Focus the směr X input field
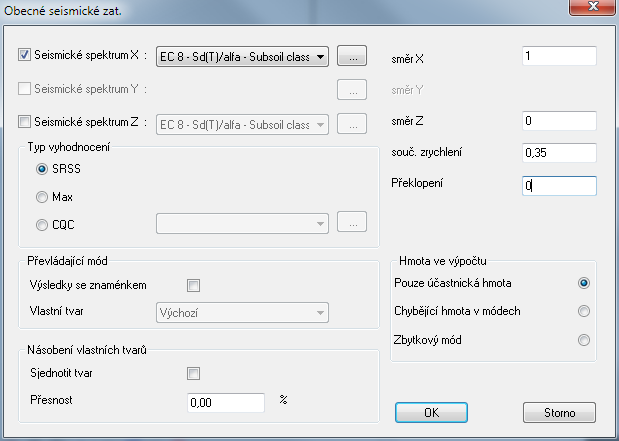Screen dimensions: 619x441 (559, 56)
